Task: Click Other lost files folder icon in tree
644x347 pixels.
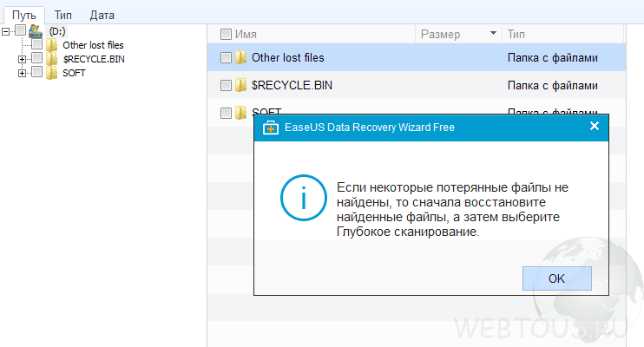Action: [x=51, y=45]
